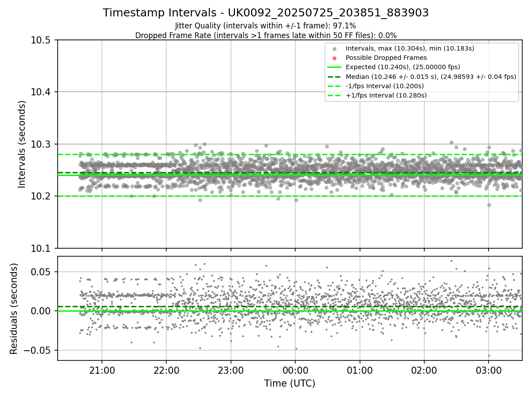Click the red marker beside Possible Dropped Frames
The image size is (532, 399).
[x=334, y=58]
